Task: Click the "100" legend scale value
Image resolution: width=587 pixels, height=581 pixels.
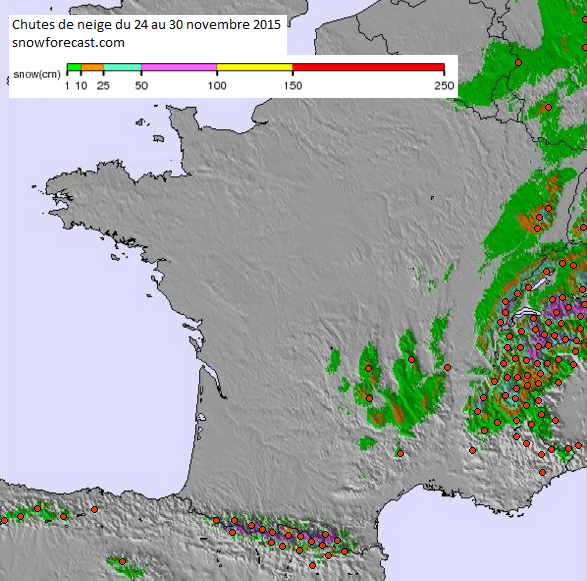Action: tap(217, 86)
